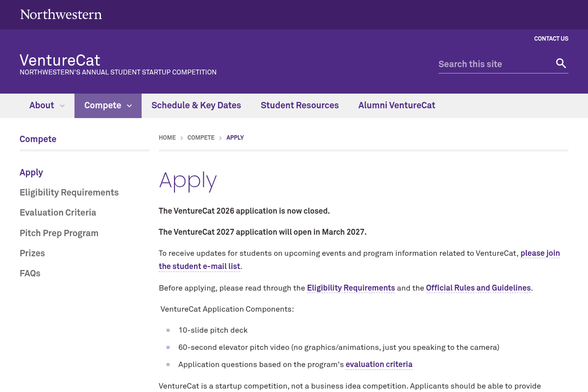This screenshot has height=392, width=588.
Task: Click the '10-slide pitch deck' list item
Action: (x=213, y=330)
